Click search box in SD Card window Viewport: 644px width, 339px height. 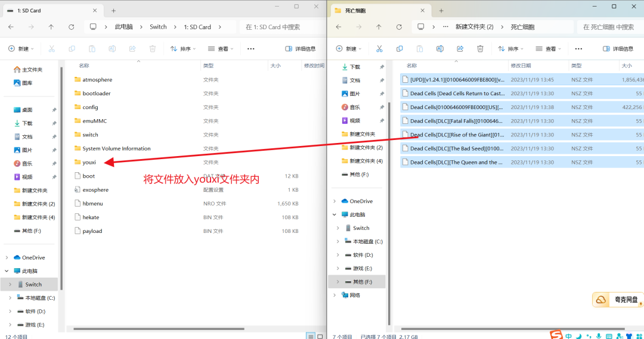tap(282, 27)
